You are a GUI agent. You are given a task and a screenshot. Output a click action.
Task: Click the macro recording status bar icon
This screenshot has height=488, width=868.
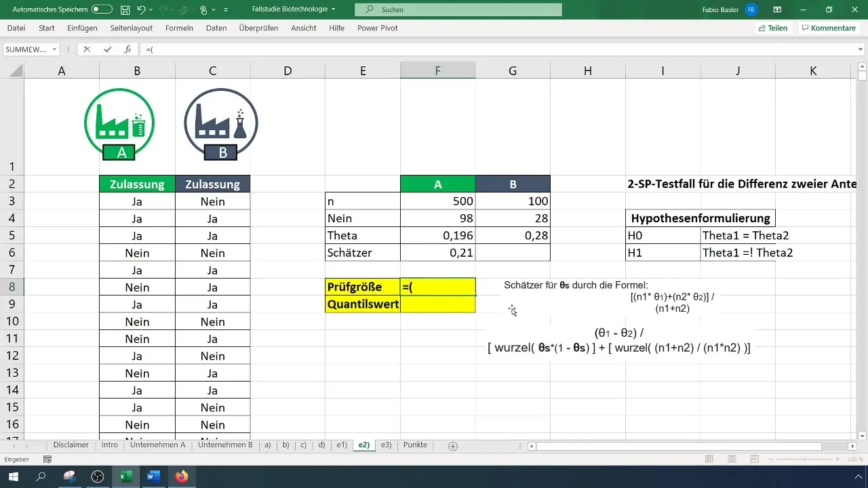tap(47, 459)
